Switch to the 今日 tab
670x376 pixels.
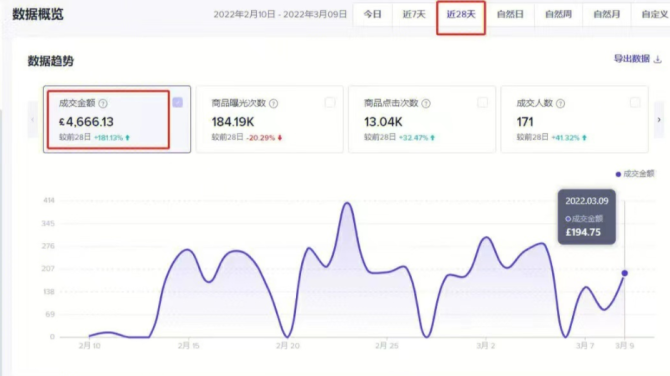pyautogui.click(x=373, y=14)
